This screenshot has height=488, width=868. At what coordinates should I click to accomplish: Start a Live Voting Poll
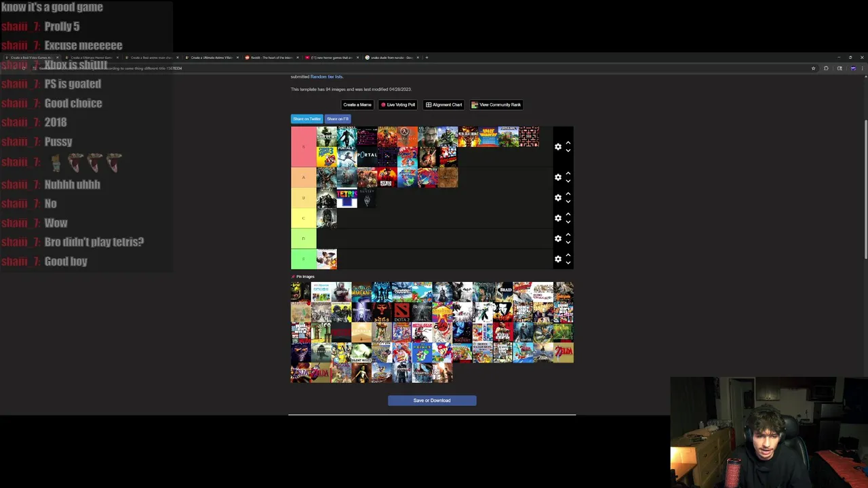coord(398,104)
